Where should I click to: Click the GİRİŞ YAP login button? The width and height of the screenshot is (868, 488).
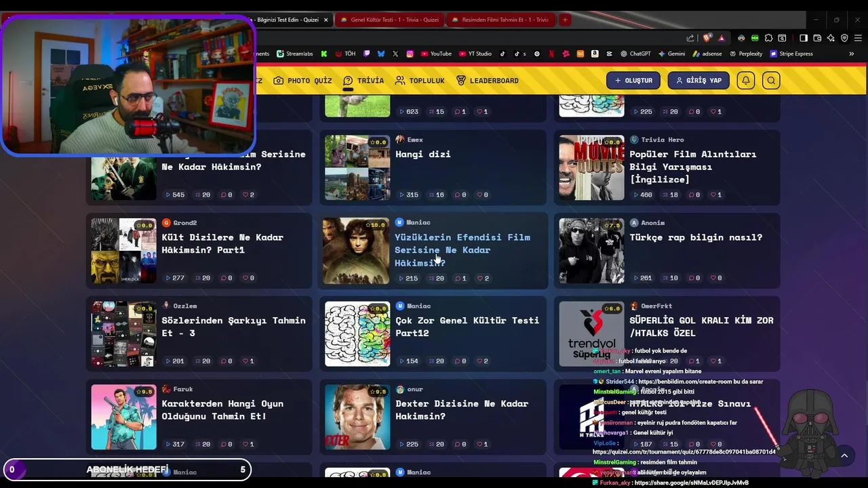point(698,81)
